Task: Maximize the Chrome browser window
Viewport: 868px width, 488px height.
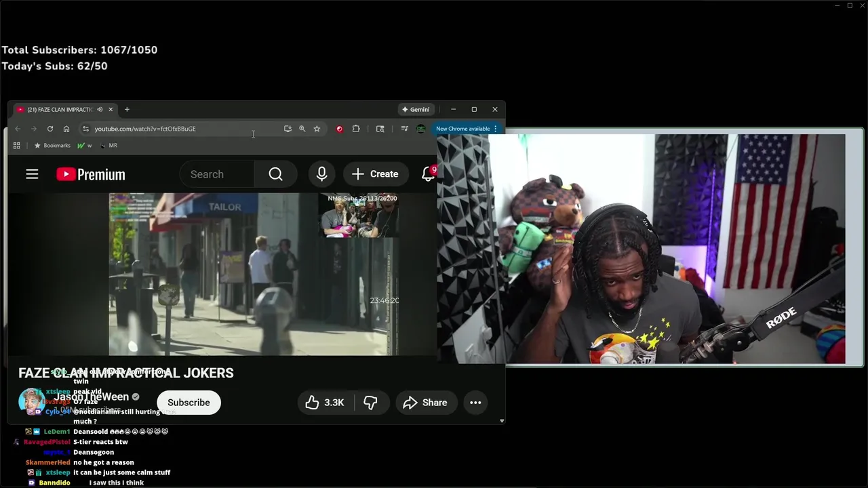Action: (x=474, y=110)
